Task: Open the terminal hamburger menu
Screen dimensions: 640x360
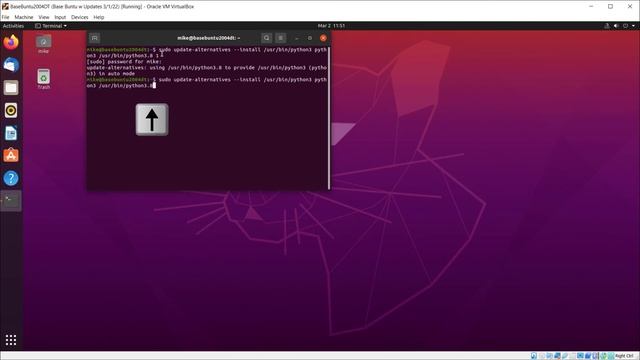Action: [280, 38]
